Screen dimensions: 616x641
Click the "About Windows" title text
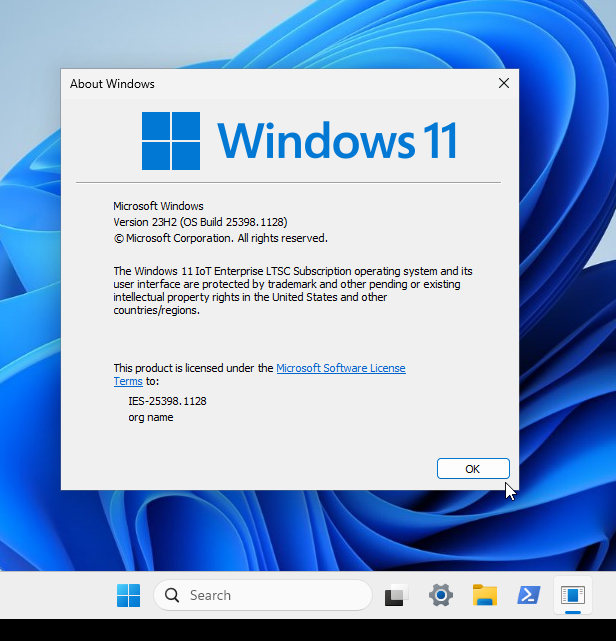112,84
